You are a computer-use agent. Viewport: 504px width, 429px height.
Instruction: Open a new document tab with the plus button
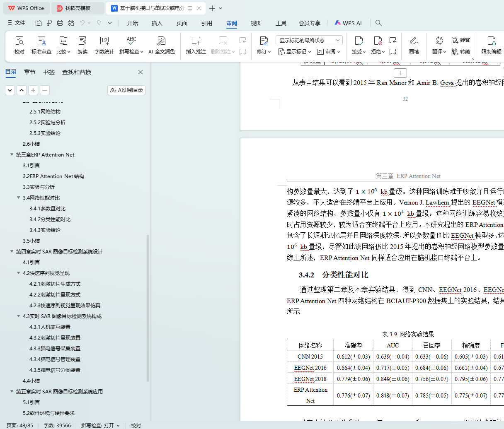click(x=212, y=8)
